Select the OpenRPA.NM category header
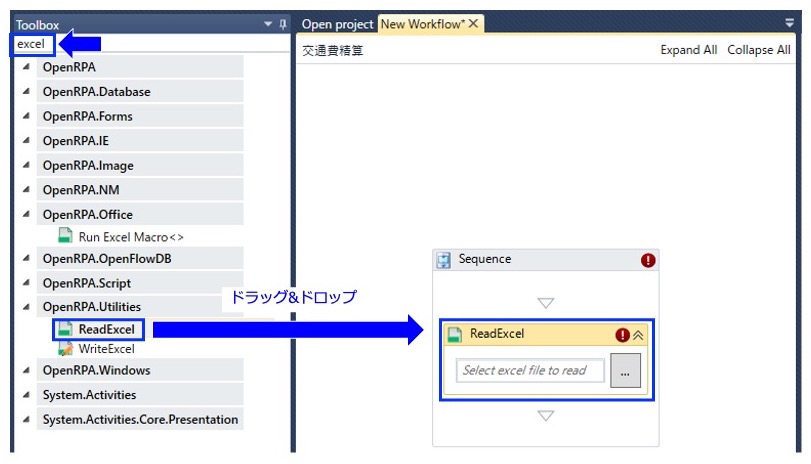This screenshot has height=464, width=811. point(140,189)
